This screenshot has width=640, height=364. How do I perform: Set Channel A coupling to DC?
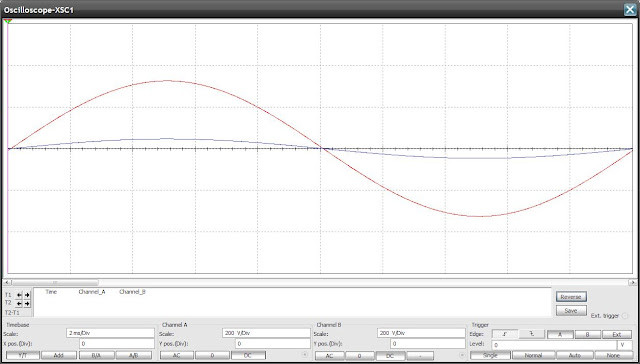(248, 355)
